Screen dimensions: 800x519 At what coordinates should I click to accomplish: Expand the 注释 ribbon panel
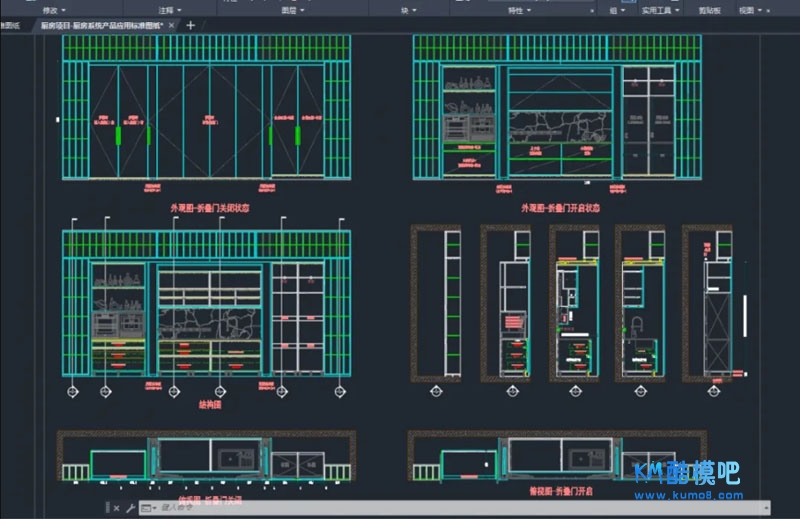[169, 9]
